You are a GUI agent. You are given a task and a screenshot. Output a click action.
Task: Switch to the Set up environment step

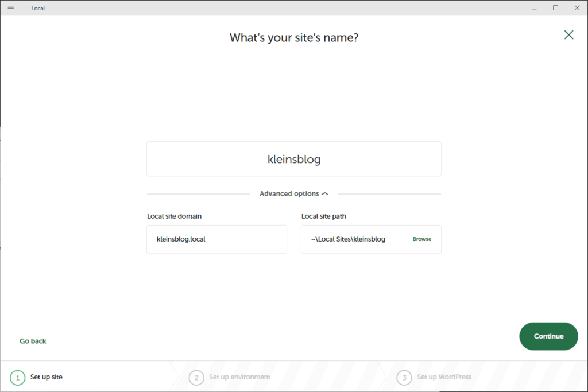[239, 377]
